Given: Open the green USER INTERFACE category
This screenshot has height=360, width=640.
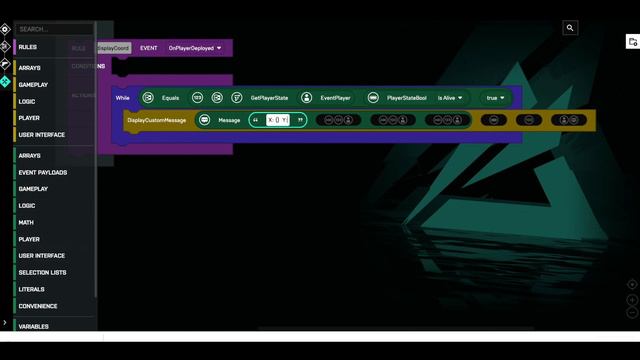Looking at the screenshot, I should pyautogui.click(x=41, y=256).
